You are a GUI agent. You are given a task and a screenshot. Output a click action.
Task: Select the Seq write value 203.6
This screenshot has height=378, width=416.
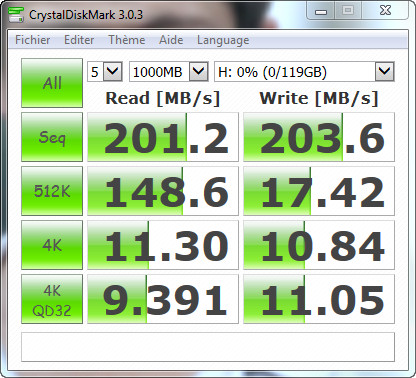pos(319,137)
